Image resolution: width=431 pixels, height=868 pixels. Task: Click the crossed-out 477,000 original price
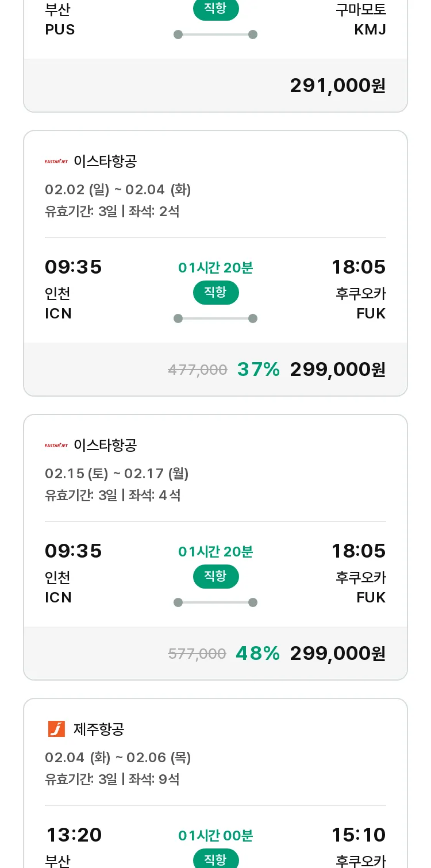tap(198, 370)
